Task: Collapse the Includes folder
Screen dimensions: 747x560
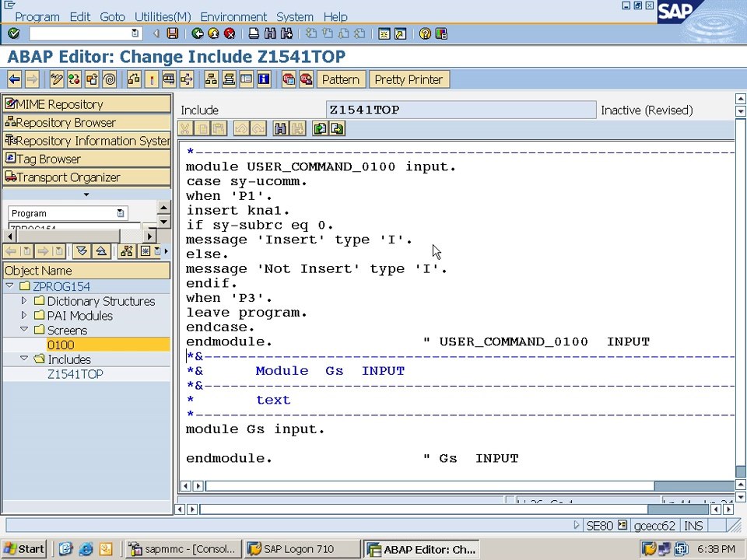Action: coord(24,359)
